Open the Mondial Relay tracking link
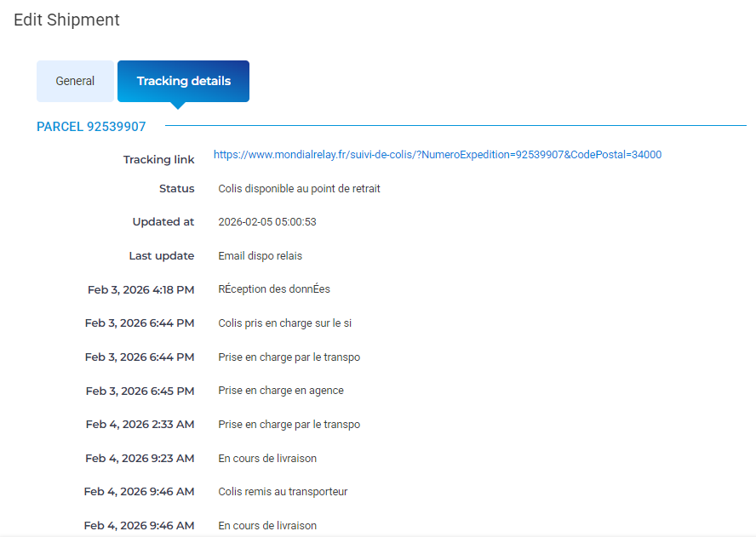Image resolution: width=756 pixels, height=537 pixels. (x=437, y=155)
